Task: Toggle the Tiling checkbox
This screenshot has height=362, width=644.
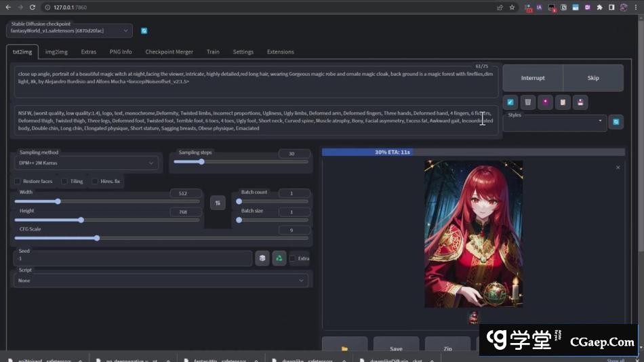Action: (64, 182)
